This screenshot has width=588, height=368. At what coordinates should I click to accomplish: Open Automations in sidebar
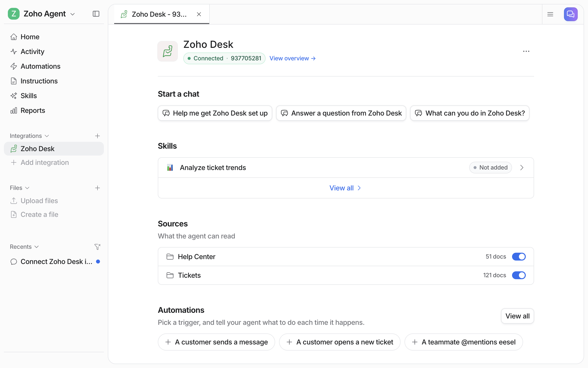click(x=54, y=66)
